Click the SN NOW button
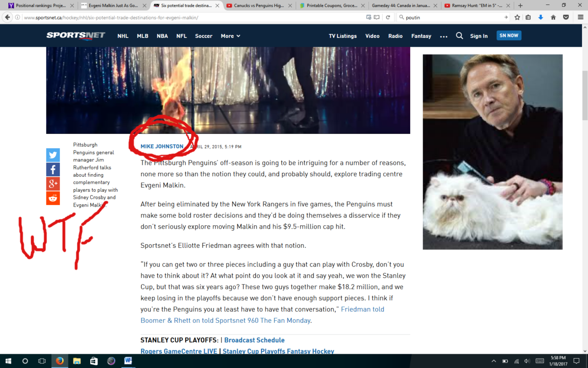The width and height of the screenshot is (588, 368). pyautogui.click(x=509, y=35)
